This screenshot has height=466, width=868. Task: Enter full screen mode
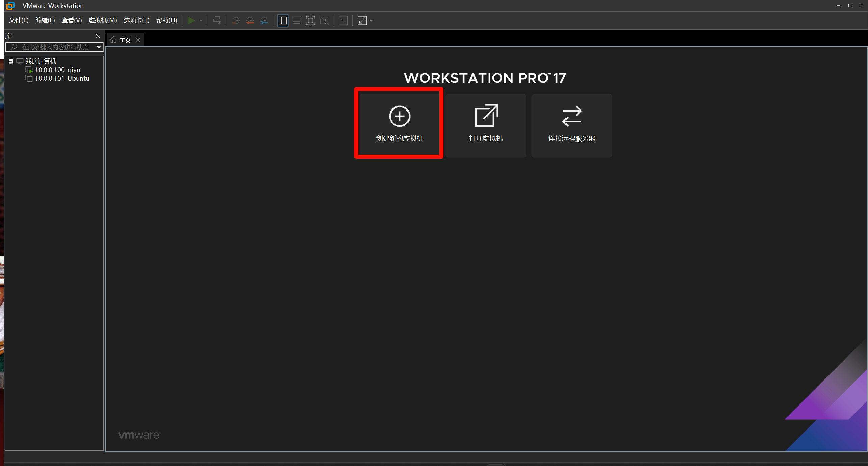pyautogui.click(x=310, y=20)
